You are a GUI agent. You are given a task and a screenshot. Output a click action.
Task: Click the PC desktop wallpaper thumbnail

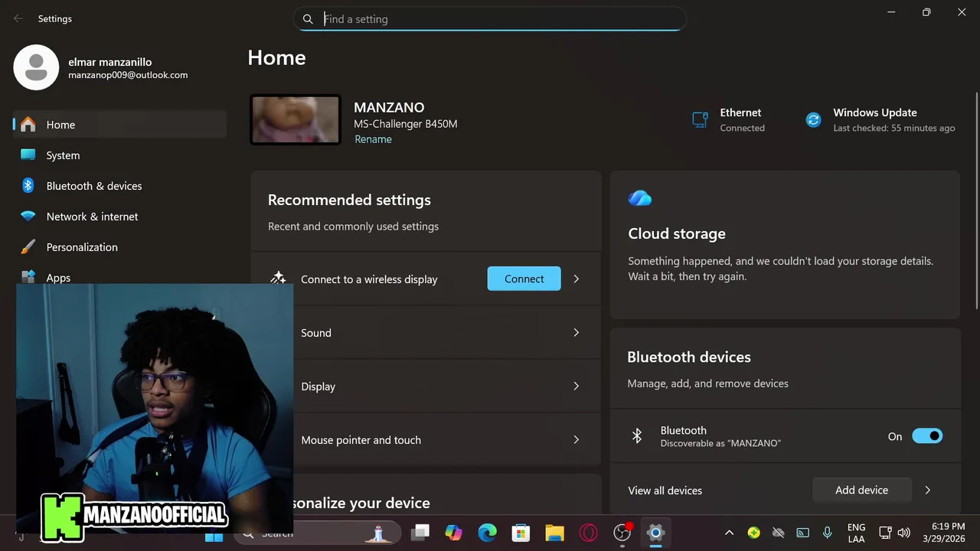(x=296, y=120)
